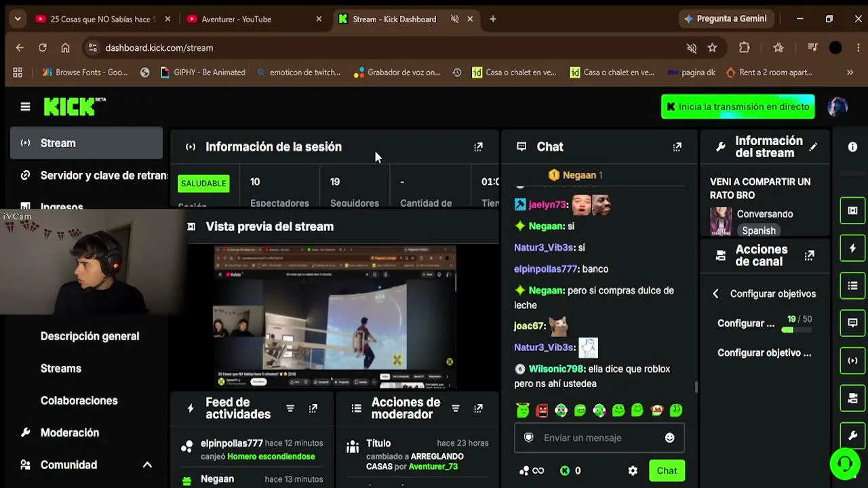The width and height of the screenshot is (868, 488).
Task: Pop out the Acciones de moderador panel
Action: click(478, 408)
